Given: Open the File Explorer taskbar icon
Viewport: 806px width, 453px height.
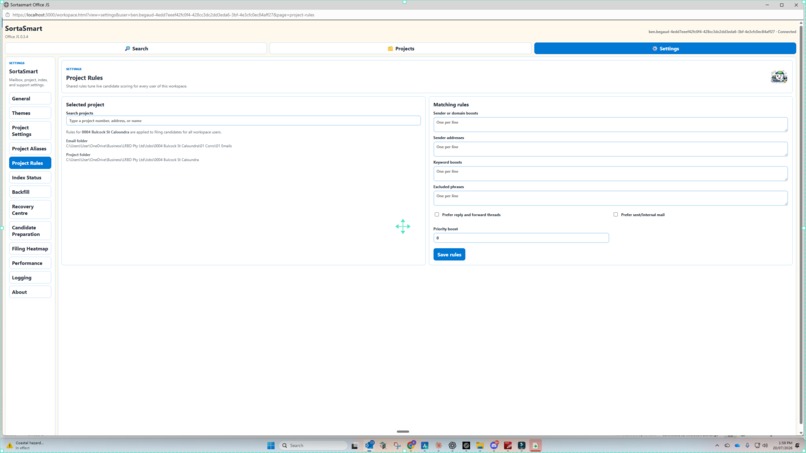Looking at the screenshot, I should click(x=480, y=445).
